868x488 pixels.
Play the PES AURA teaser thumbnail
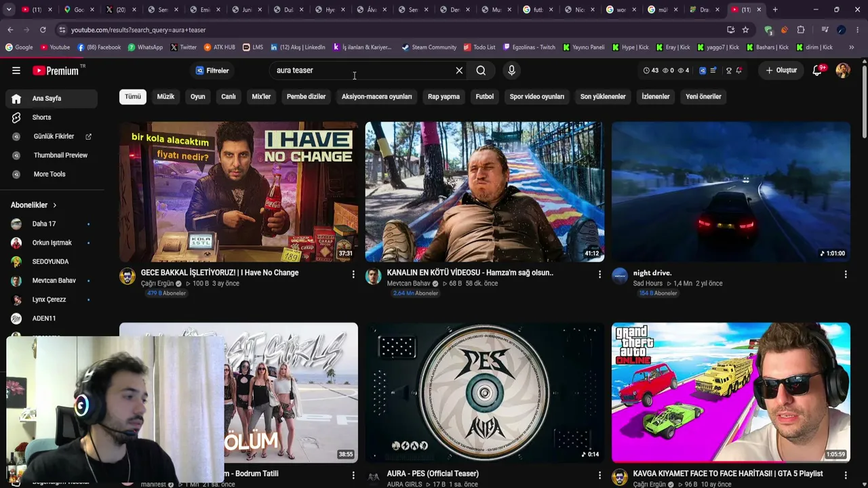pos(485,392)
